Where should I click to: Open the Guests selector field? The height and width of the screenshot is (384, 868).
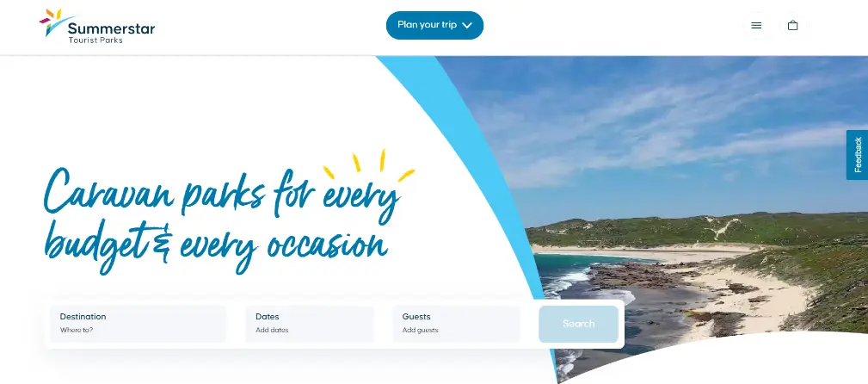coord(457,324)
